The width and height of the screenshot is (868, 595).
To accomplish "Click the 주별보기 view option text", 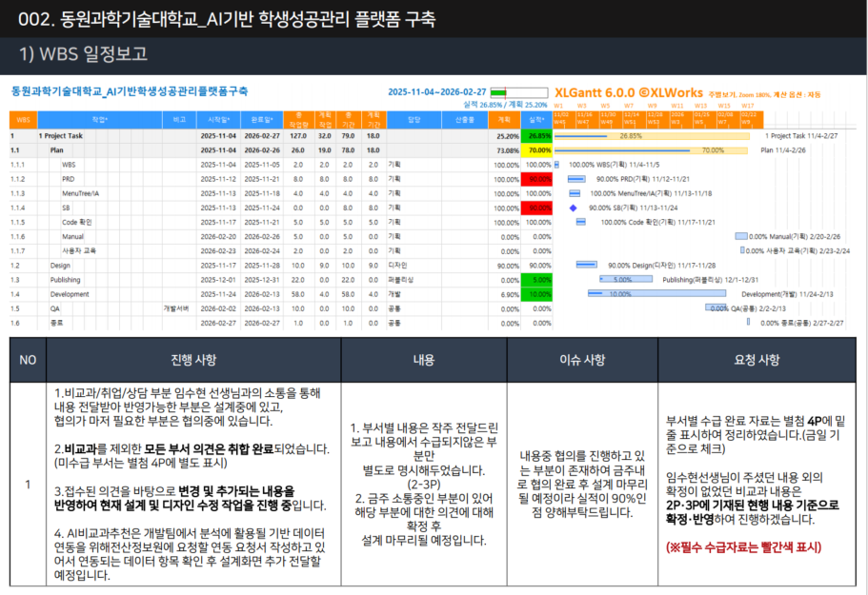I will coord(723,93).
